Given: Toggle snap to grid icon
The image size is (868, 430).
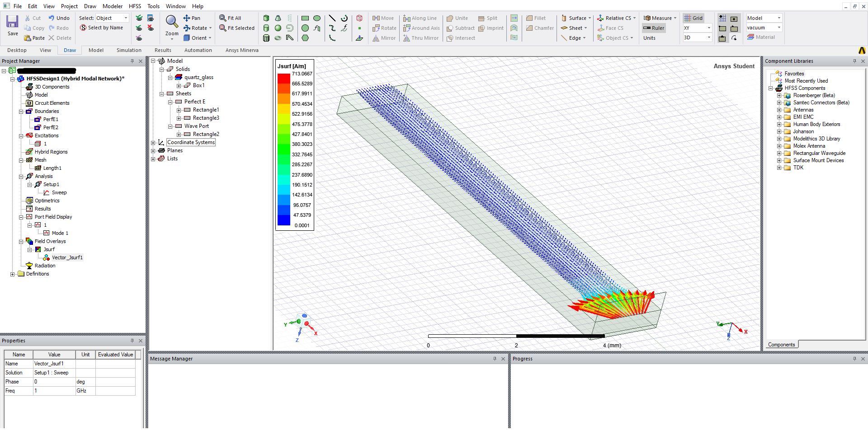Looking at the screenshot, I should 722,18.
